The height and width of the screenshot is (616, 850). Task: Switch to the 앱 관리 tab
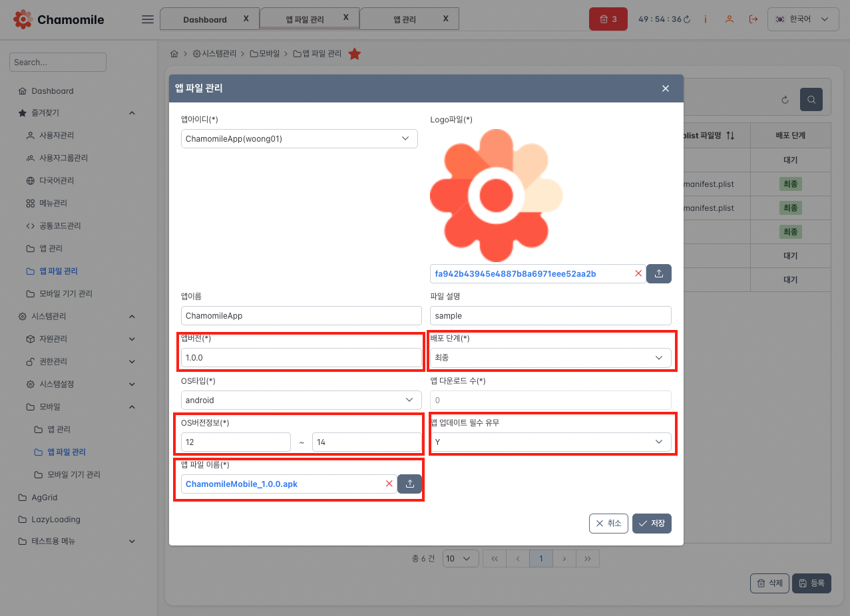404,19
